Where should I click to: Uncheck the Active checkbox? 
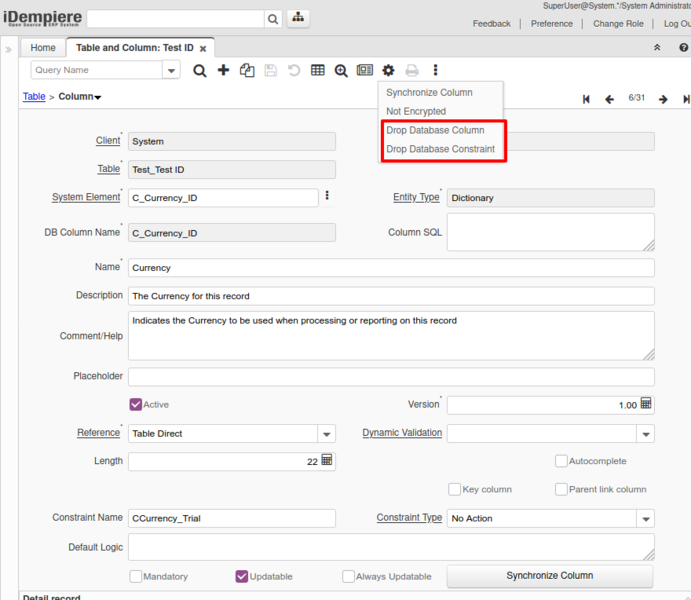(136, 404)
